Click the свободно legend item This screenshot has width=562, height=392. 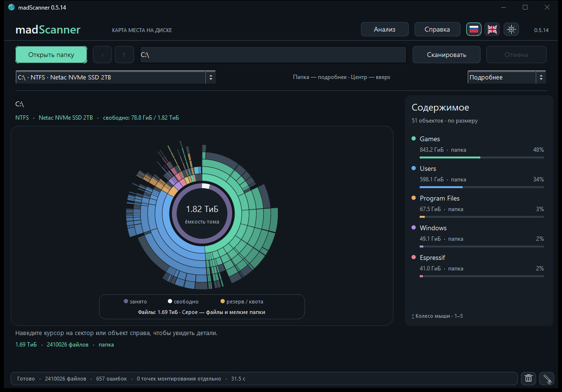point(183,302)
